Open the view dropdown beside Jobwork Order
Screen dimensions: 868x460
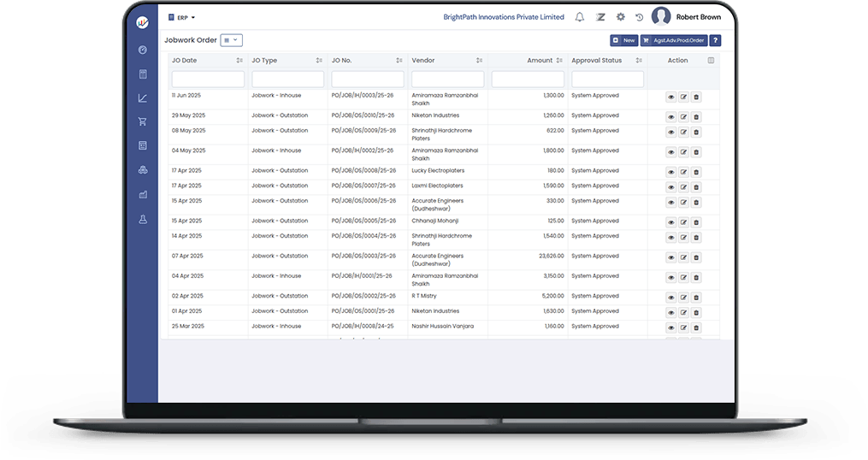pos(232,40)
